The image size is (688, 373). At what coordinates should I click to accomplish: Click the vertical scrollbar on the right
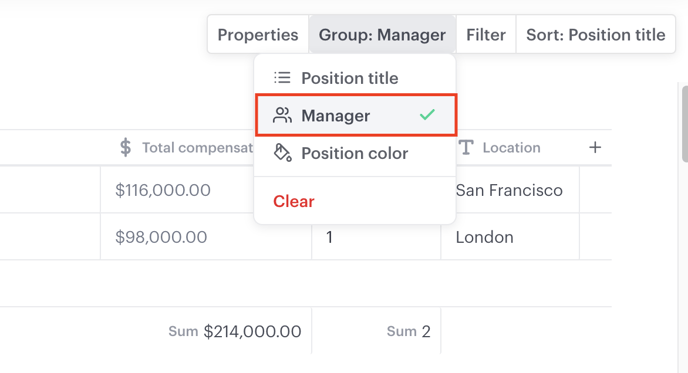point(684,124)
